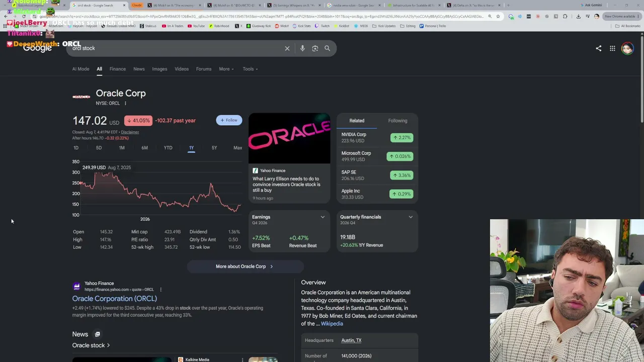The width and height of the screenshot is (644, 362).
Task: Open the All Bookmarks folder
Action: tap(627, 26)
